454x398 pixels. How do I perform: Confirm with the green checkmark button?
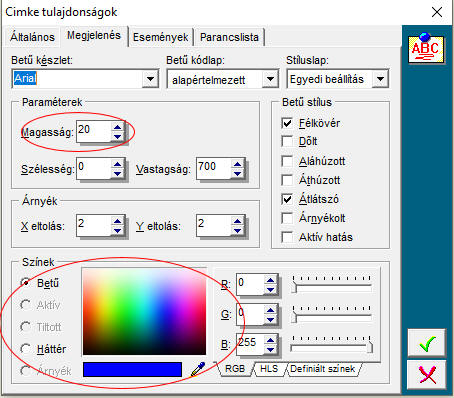point(427,343)
